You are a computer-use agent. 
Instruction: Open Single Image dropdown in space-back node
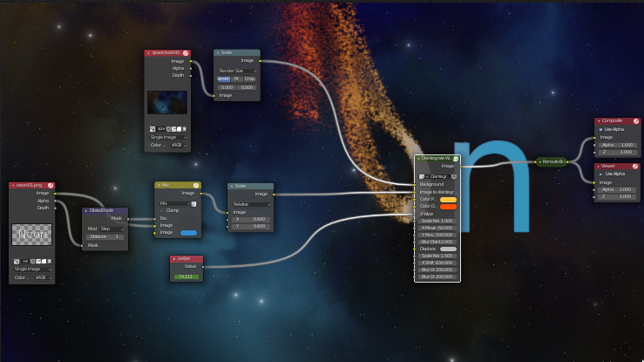[167, 137]
